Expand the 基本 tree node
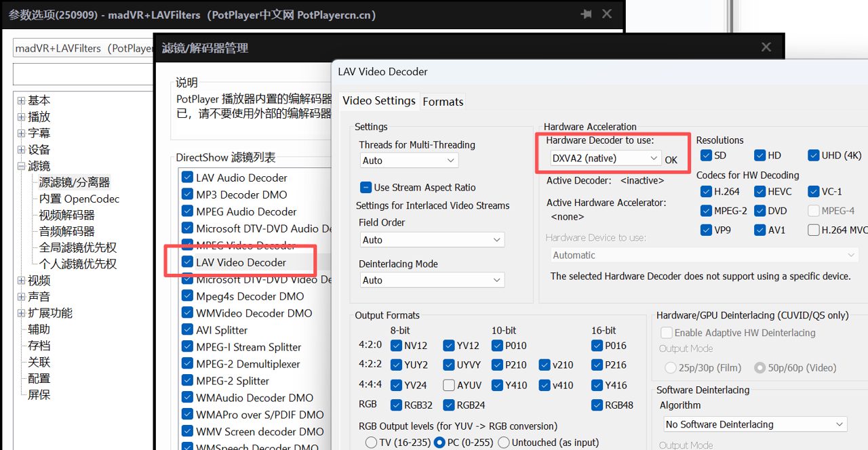Screen dimensions: 868x450 tap(21, 100)
